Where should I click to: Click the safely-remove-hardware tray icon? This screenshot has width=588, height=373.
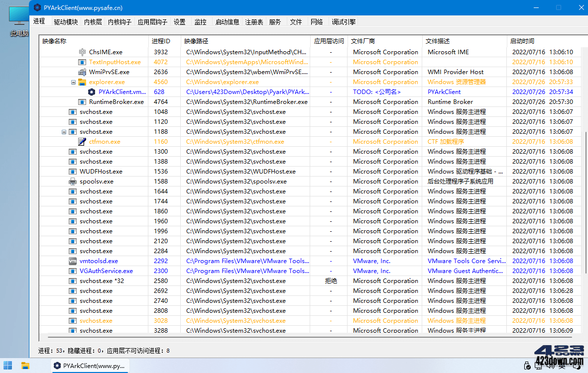click(527, 366)
